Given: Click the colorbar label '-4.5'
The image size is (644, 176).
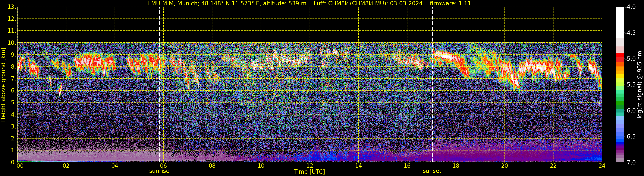Looking at the screenshot, I should [630, 33].
